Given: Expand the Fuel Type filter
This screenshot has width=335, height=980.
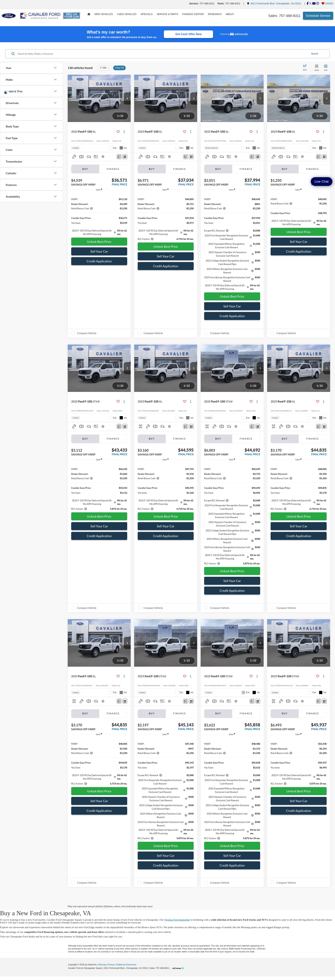Looking at the screenshot, I should click(x=31, y=138).
